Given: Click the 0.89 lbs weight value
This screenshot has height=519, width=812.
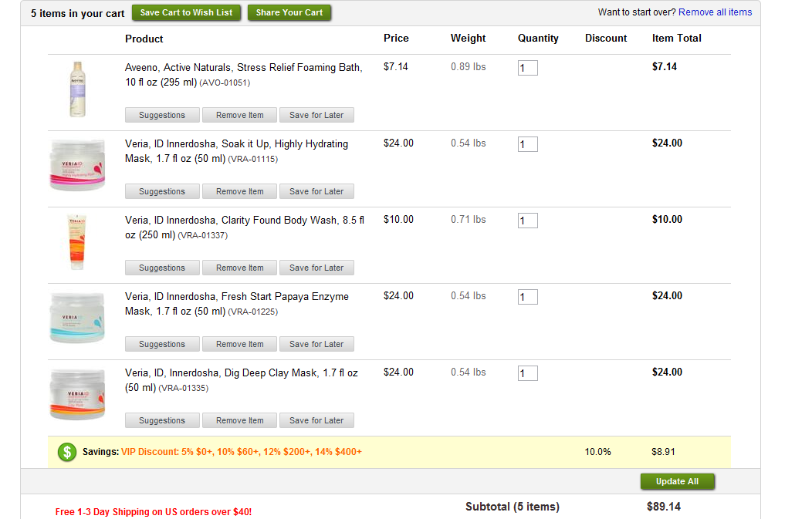Looking at the screenshot, I should coord(469,67).
